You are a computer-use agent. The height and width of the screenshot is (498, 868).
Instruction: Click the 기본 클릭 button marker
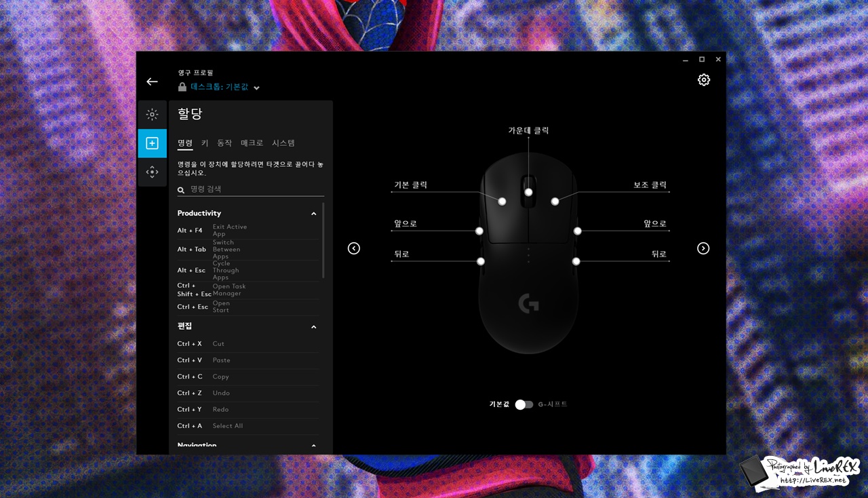pos(502,202)
